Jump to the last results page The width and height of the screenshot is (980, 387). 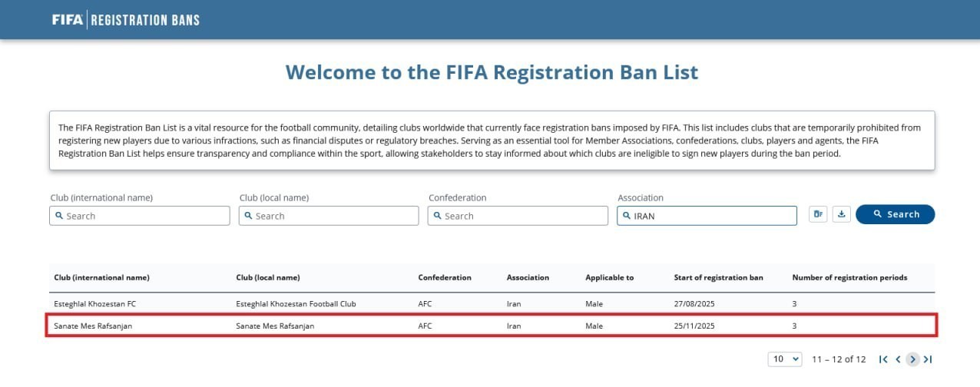click(928, 359)
